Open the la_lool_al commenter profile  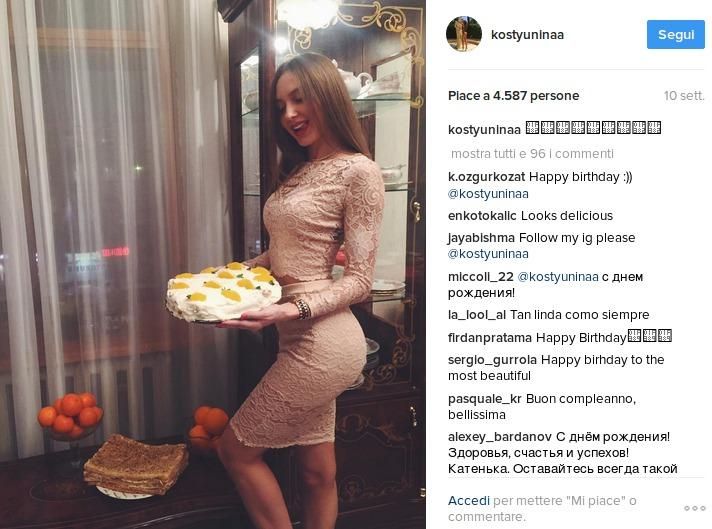click(x=477, y=315)
